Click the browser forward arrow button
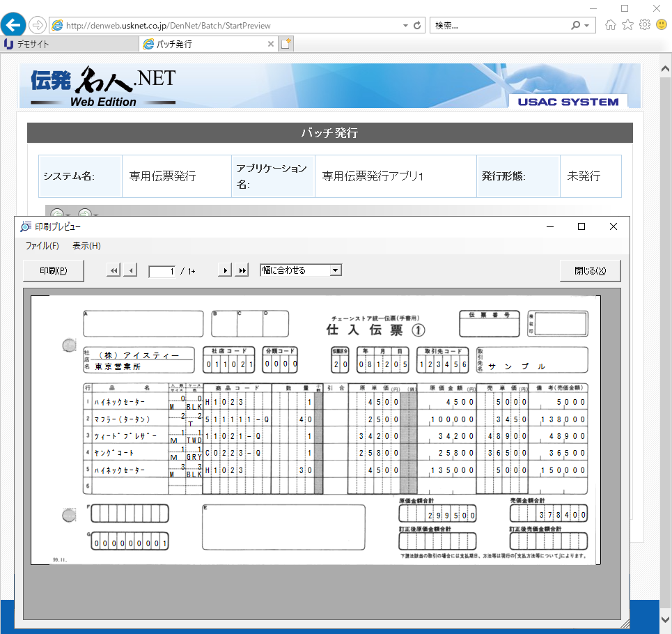The width and height of the screenshot is (672, 634). coord(38,25)
